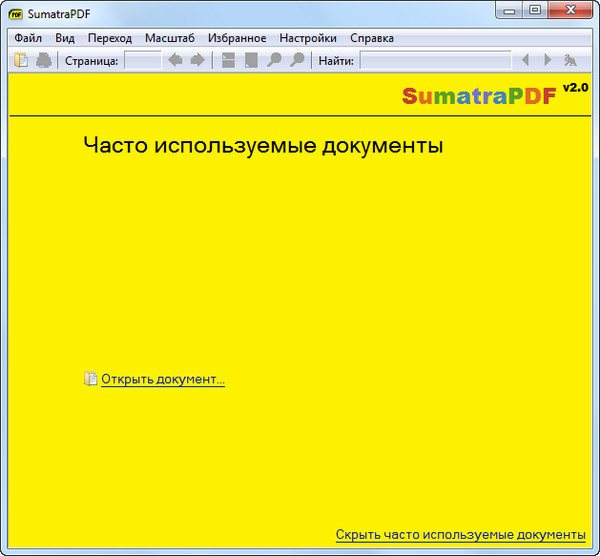
Task: Open the Масштаб menu
Action: point(170,38)
